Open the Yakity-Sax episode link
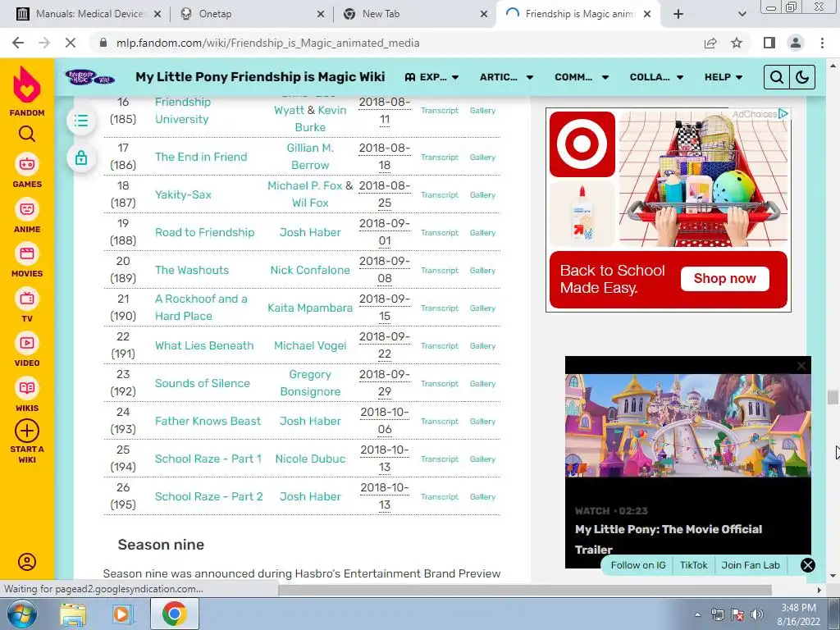Screen dimensions: 840x630 (183, 194)
